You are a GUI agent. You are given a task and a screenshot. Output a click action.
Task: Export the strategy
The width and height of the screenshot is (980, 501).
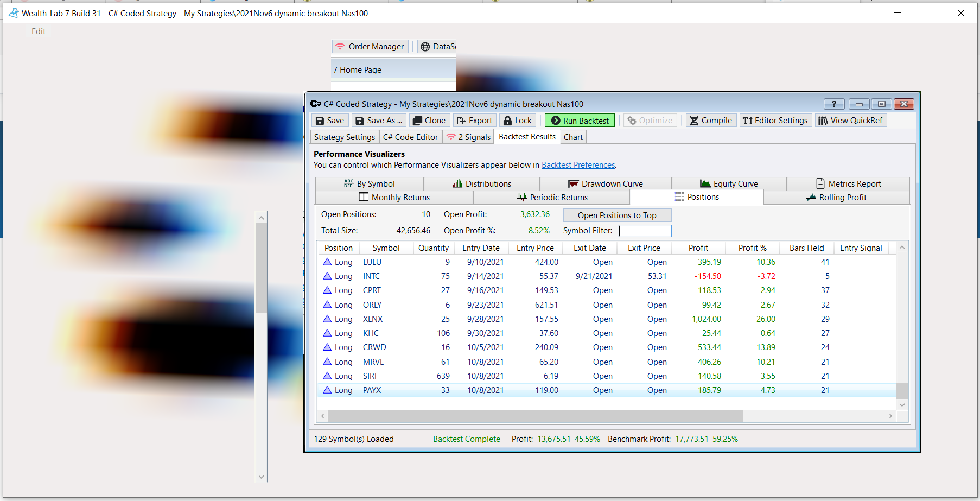(475, 121)
